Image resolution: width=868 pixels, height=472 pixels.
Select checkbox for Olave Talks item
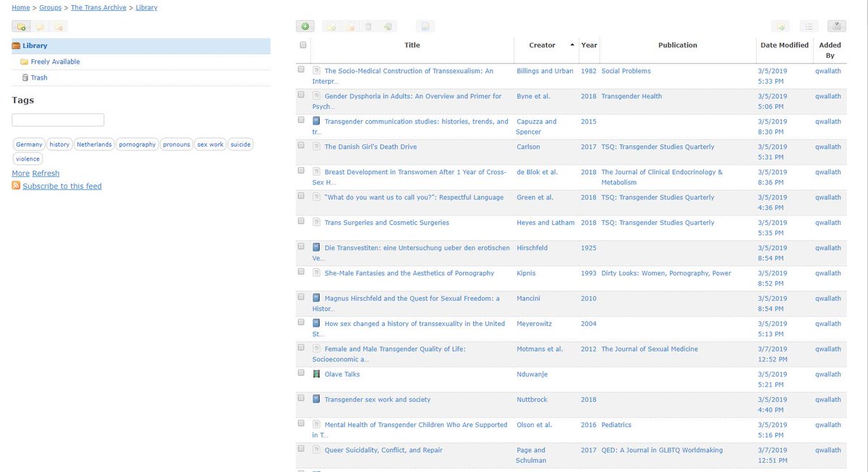click(x=302, y=374)
